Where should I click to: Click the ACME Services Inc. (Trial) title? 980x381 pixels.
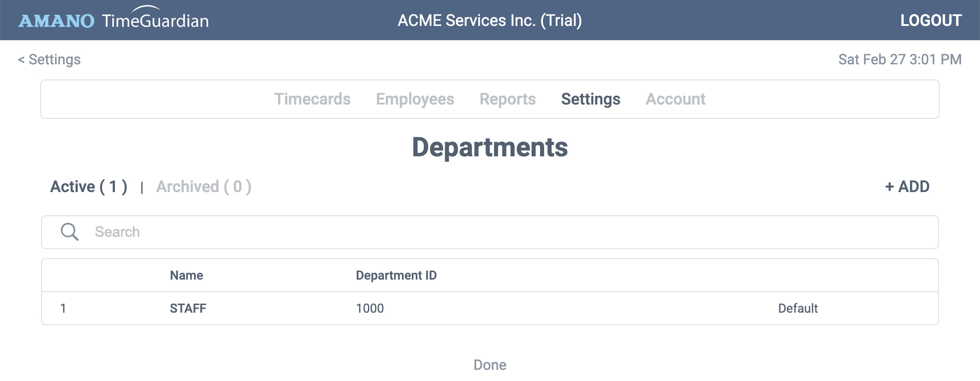pos(490,20)
